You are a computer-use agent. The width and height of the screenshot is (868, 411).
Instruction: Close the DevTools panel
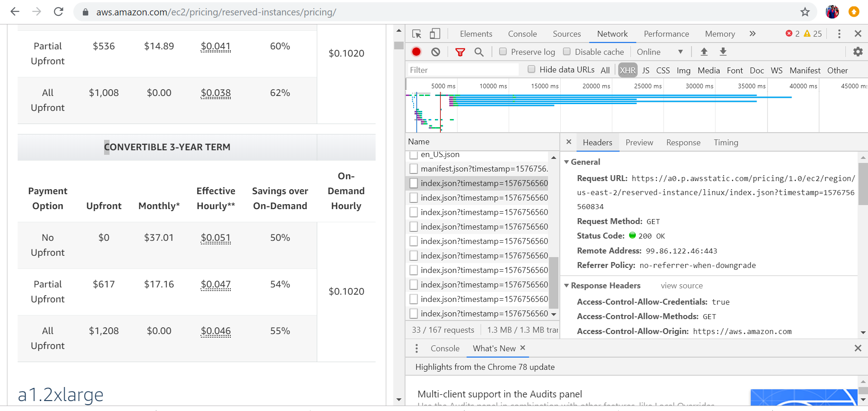click(858, 34)
